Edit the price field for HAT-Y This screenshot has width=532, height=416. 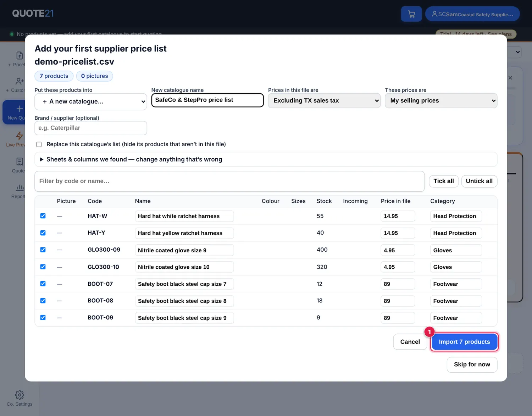coord(398,233)
